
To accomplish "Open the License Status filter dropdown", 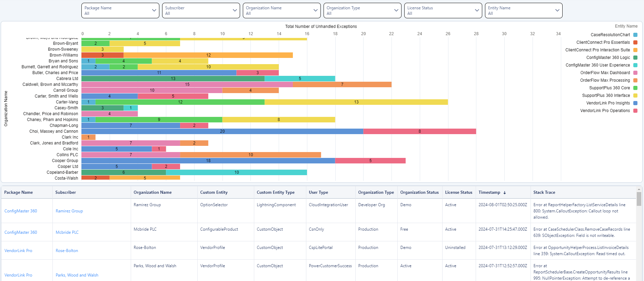I will pos(443,10).
